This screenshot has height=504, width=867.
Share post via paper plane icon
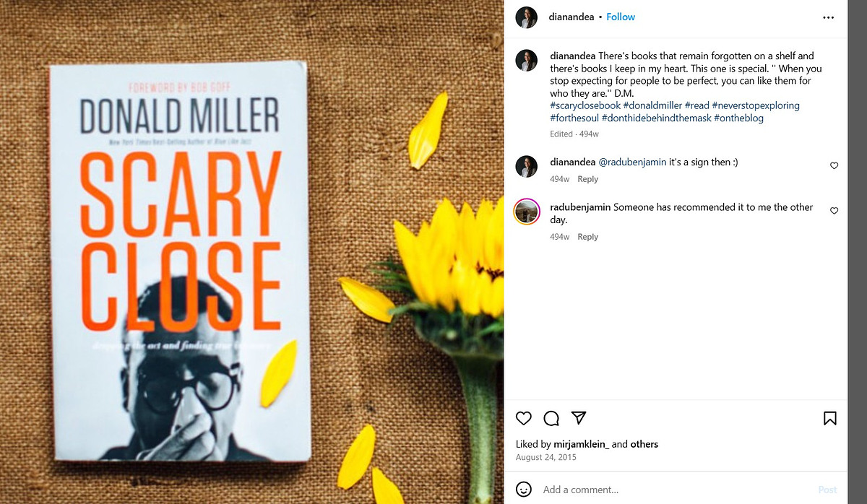578,418
